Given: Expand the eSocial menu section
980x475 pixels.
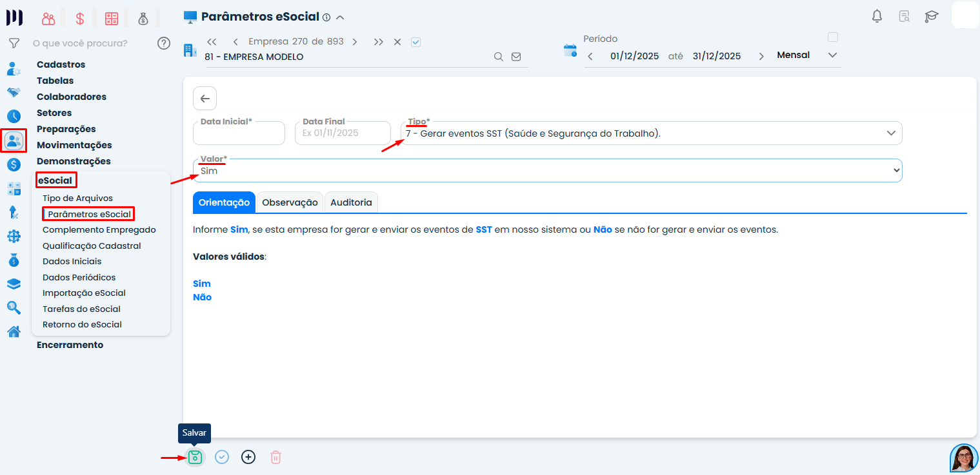Looking at the screenshot, I should (55, 180).
